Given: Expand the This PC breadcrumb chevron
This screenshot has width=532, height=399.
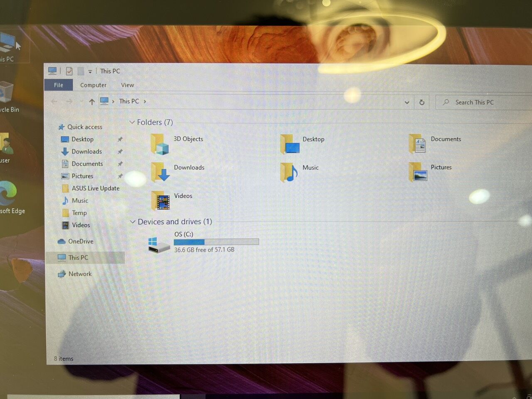Looking at the screenshot, I should 145,101.
